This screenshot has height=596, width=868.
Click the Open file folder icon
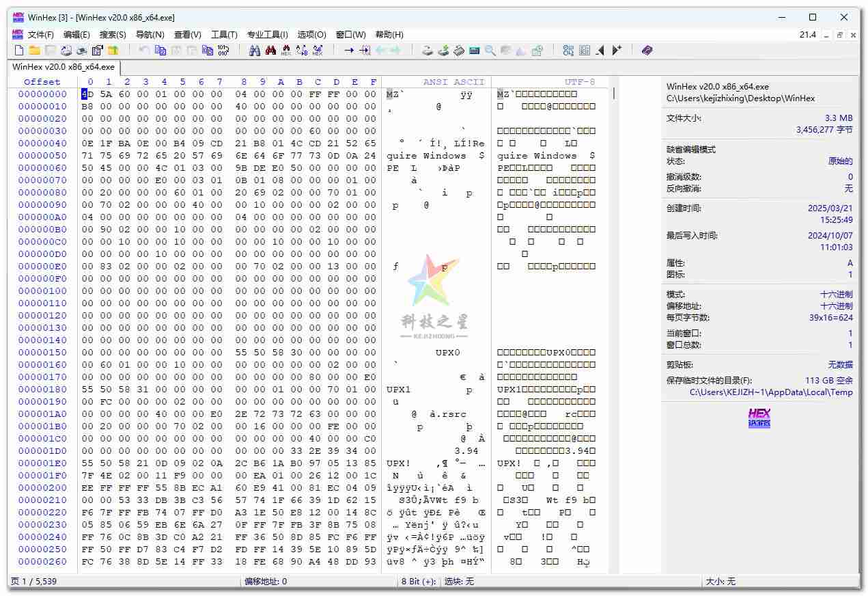34,51
